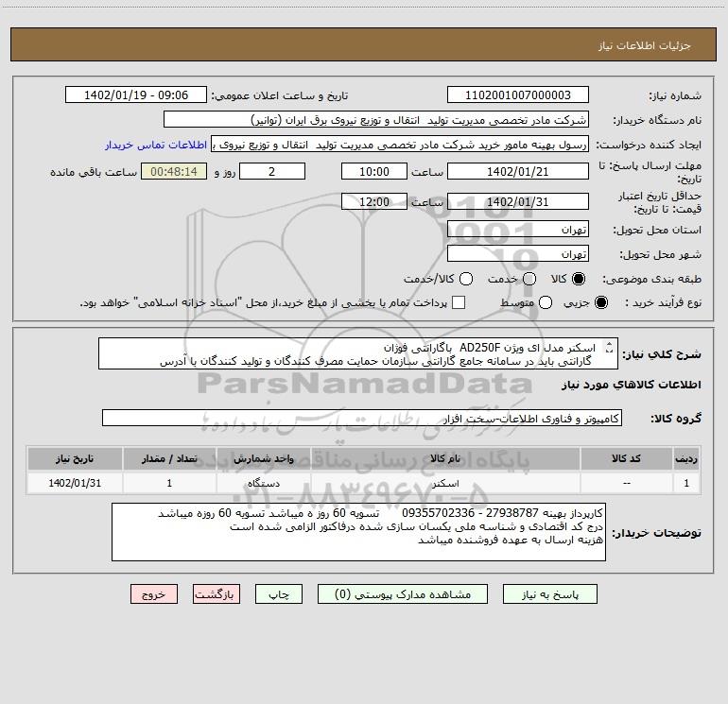
Task: Click the اطلاعات کالاهای مورد نیاز heading
Action: click(632, 385)
